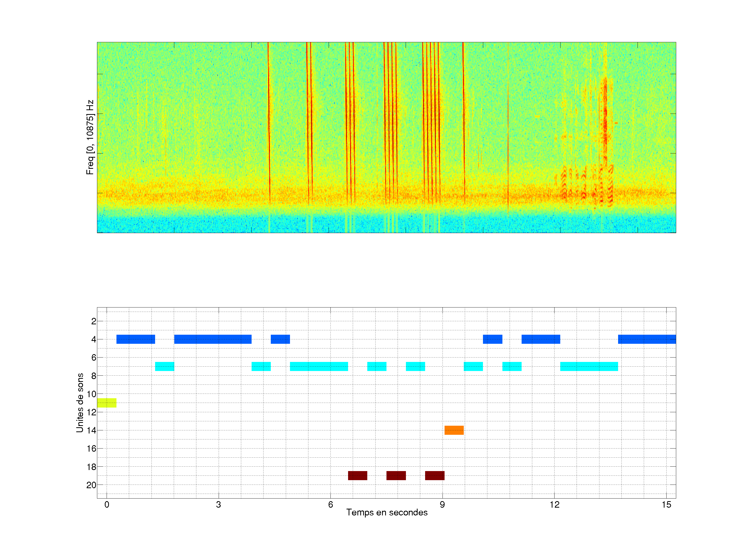747x560 pixels.
Task: Click the x-axis tick label 15
Action: 666,505
